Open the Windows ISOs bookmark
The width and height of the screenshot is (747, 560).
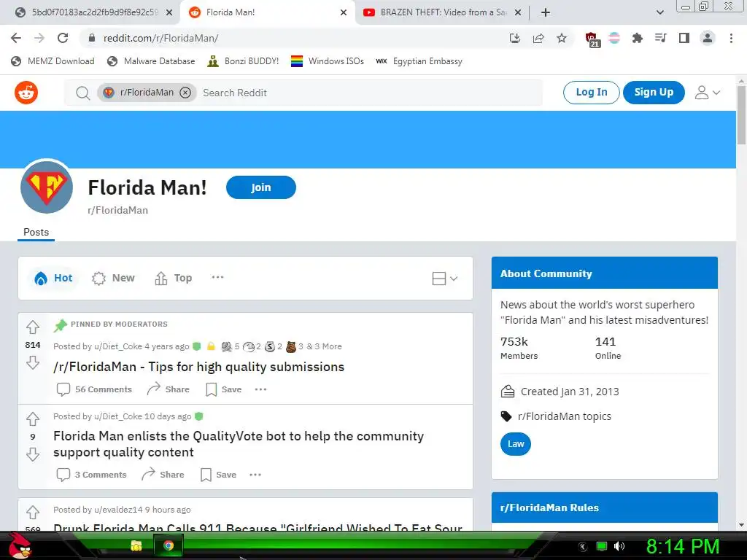[328, 61]
